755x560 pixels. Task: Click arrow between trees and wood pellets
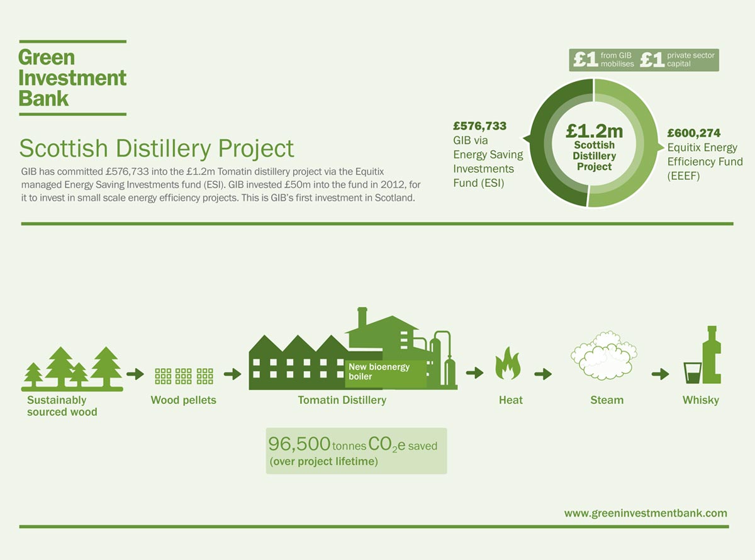[x=135, y=374]
